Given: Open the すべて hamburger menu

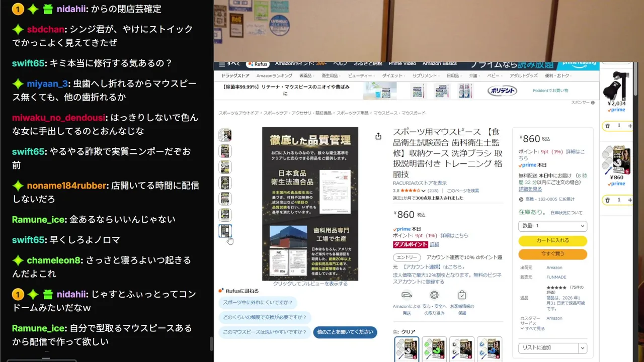Looking at the screenshot, I should click(x=229, y=64).
